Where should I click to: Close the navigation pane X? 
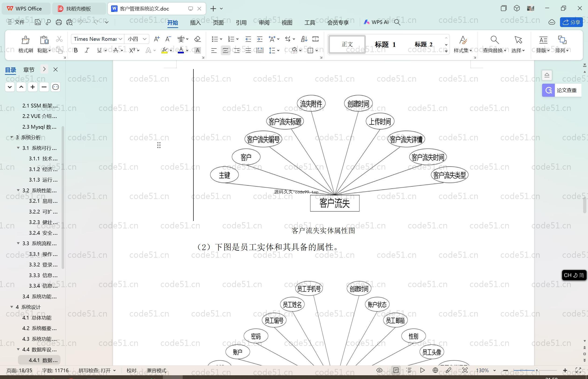pos(56,70)
